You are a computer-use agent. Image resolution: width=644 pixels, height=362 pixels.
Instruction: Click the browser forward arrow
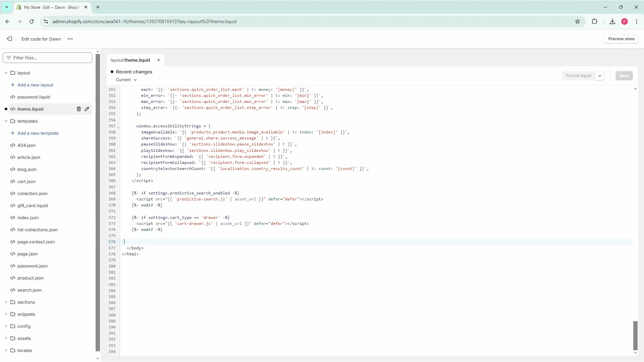[x=19, y=21]
